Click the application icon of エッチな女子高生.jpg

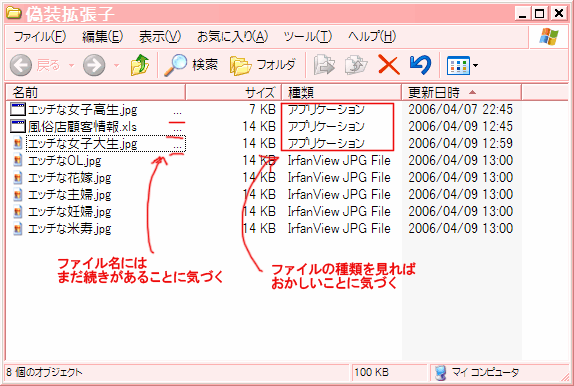[x=18, y=110]
